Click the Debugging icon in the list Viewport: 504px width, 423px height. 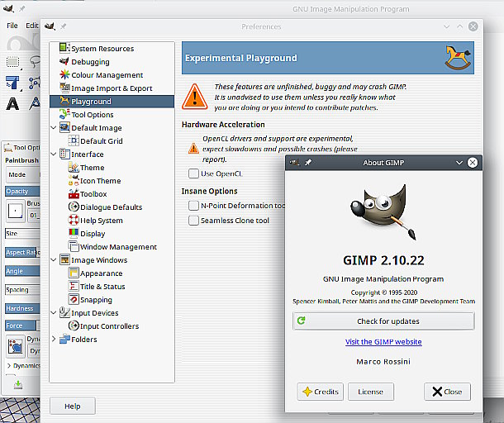point(64,61)
